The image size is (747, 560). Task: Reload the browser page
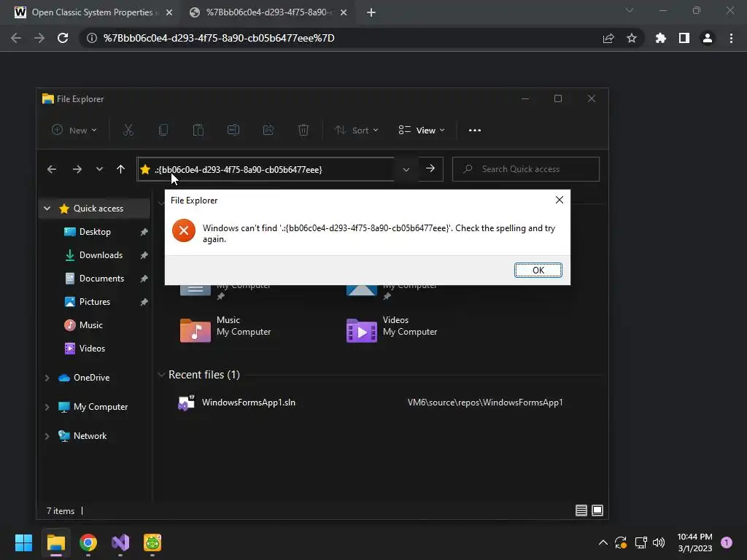63,38
